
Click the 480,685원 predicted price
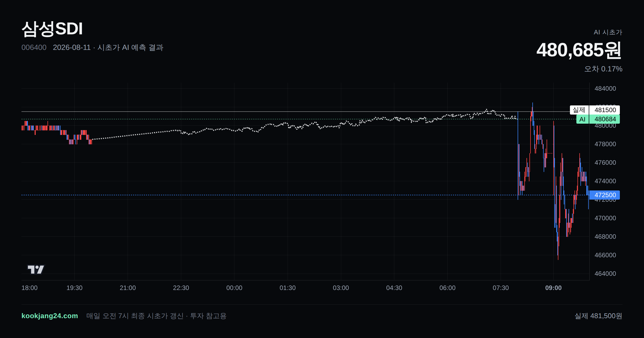[x=579, y=50]
